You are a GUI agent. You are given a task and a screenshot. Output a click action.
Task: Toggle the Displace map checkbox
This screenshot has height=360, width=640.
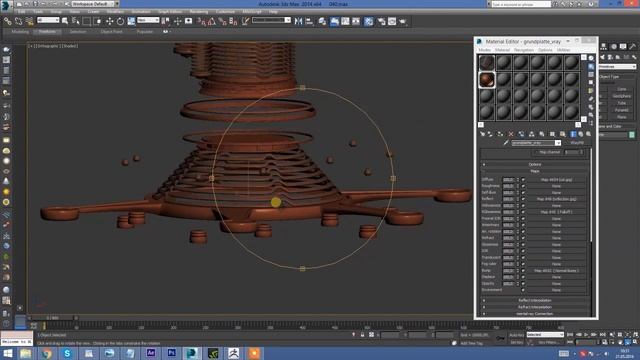pyautogui.click(x=523, y=277)
